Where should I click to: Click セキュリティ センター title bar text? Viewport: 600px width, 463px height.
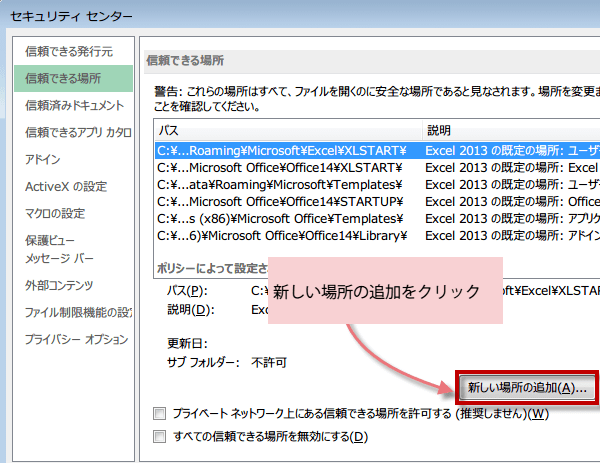point(71,16)
